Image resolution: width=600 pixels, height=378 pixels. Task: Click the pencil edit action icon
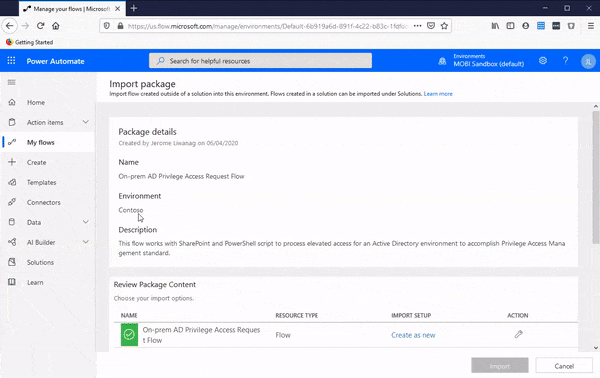pos(518,334)
